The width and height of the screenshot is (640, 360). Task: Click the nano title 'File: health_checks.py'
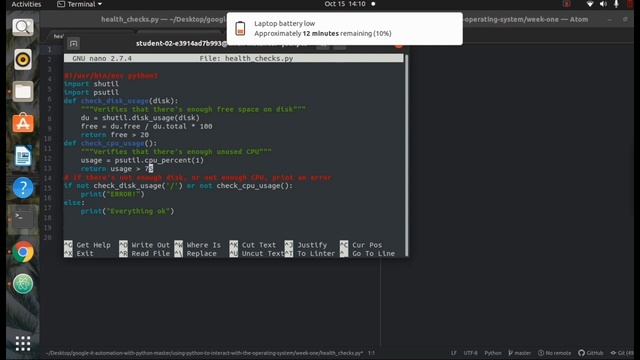coord(246,58)
